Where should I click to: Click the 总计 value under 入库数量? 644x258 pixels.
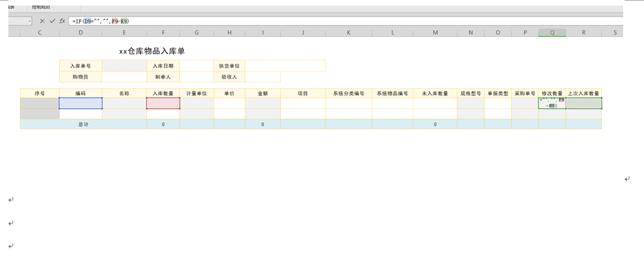pyautogui.click(x=163, y=124)
